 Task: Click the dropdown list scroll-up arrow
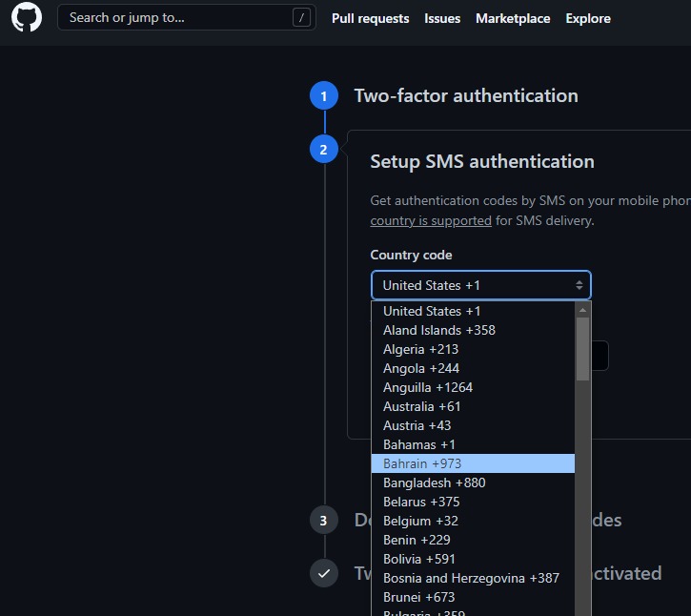pos(582,310)
